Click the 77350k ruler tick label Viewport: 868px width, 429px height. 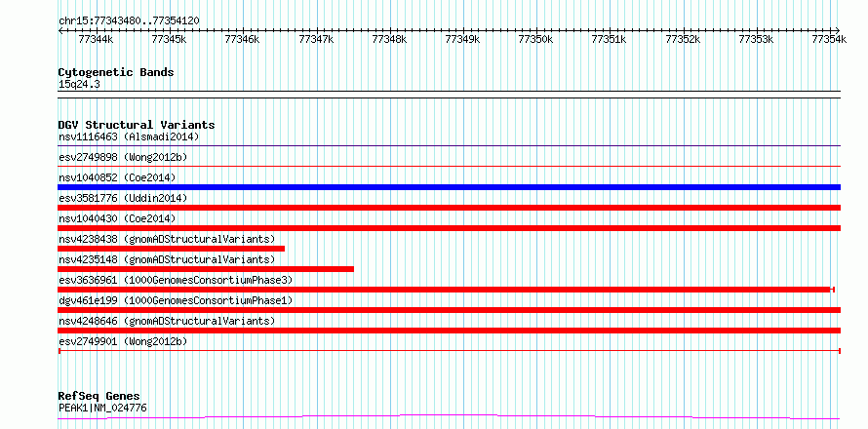click(535, 39)
